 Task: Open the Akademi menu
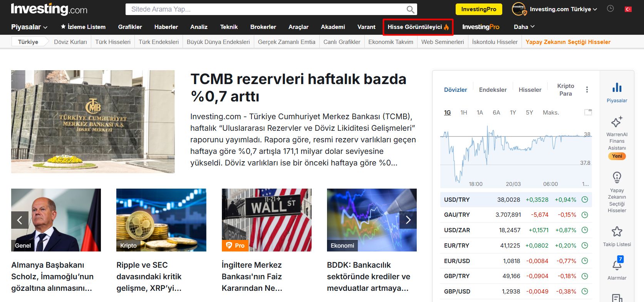pos(333,27)
